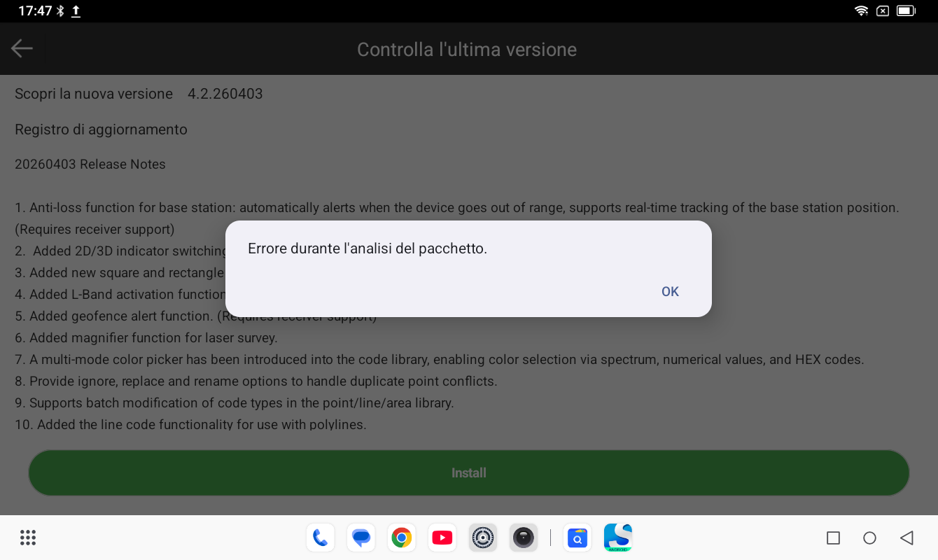Launch YouTube from the taskbar
Viewport: 938px width, 560px height.
(x=442, y=538)
